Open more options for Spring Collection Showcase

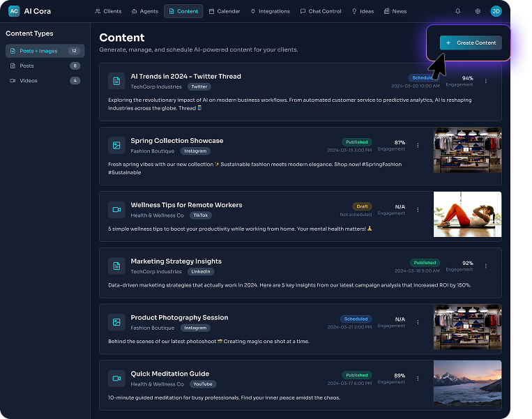[418, 145]
